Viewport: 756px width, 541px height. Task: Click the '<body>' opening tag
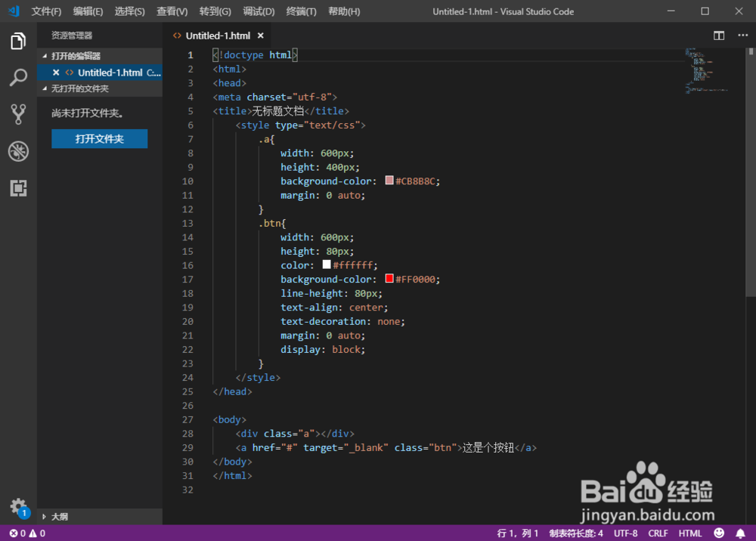[230, 419]
